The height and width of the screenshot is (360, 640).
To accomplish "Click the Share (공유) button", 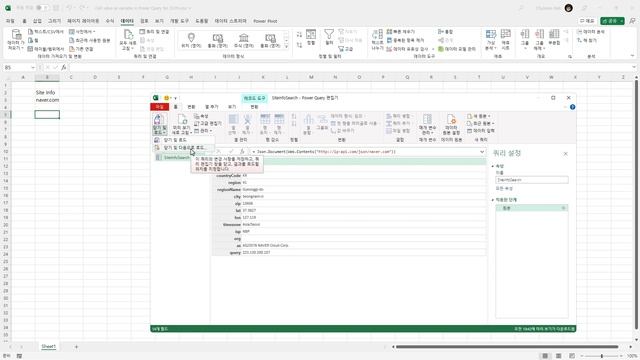I will 612,21.
